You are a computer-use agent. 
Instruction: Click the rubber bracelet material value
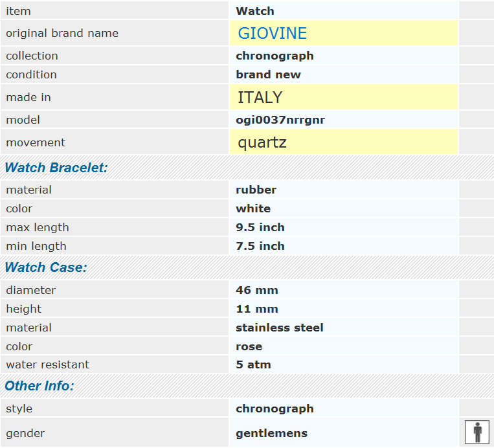pyautogui.click(x=256, y=190)
